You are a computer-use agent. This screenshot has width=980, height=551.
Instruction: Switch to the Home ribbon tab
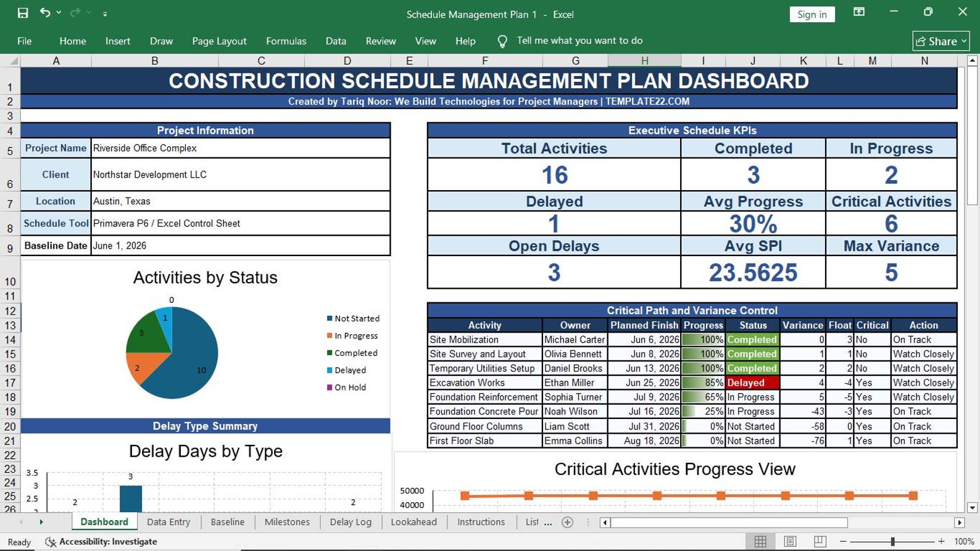click(73, 41)
